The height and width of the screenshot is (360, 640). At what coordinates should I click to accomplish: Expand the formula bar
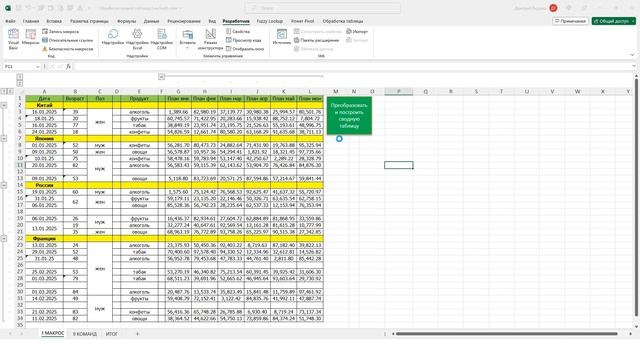click(634, 66)
